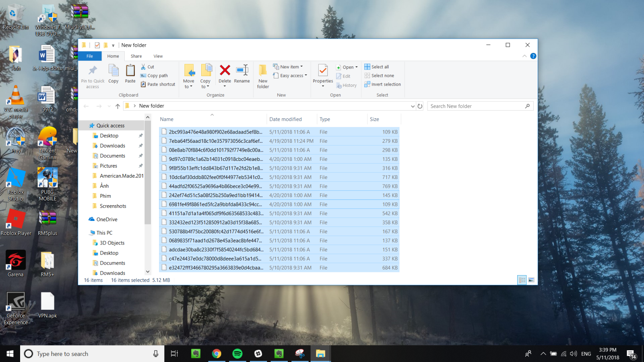Image resolution: width=644 pixels, height=362 pixels.
Task: Click the Copy icon in Clipboard group
Action: 114,70
